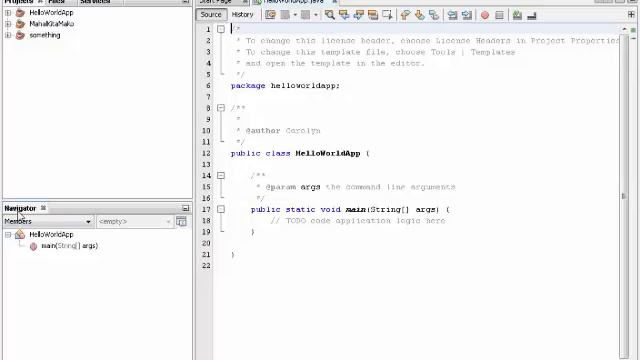Click the Forward navigation toolbar icon
Viewport: 640px width, 360px height.
(x=305, y=15)
